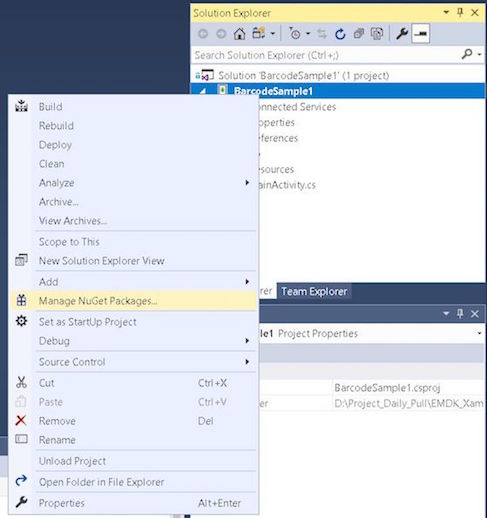Toggle Show All Files icon
The height and width of the screenshot is (518, 487).
[x=377, y=34]
